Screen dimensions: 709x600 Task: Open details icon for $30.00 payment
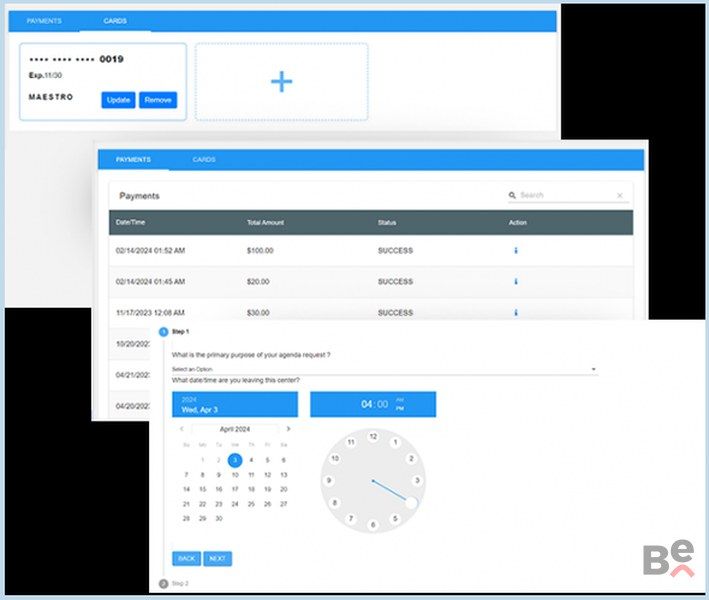tap(515, 313)
